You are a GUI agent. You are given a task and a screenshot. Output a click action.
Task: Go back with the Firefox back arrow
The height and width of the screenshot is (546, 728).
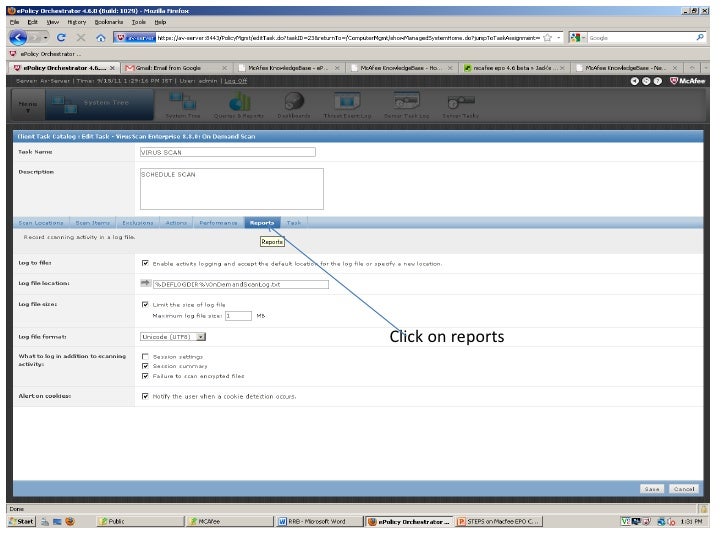point(18,38)
